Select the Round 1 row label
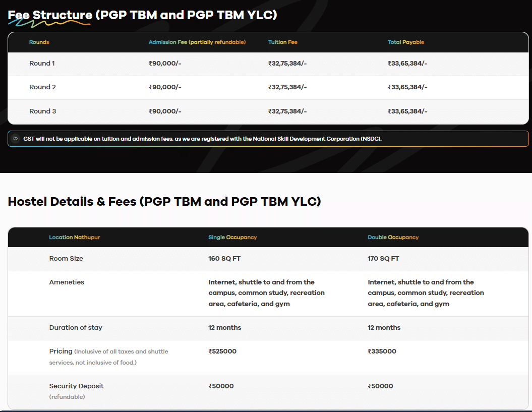Screen dimensions: 532x412 point(42,64)
